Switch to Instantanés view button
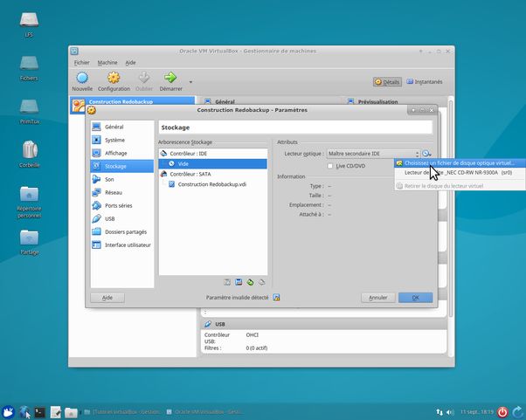 (425, 82)
